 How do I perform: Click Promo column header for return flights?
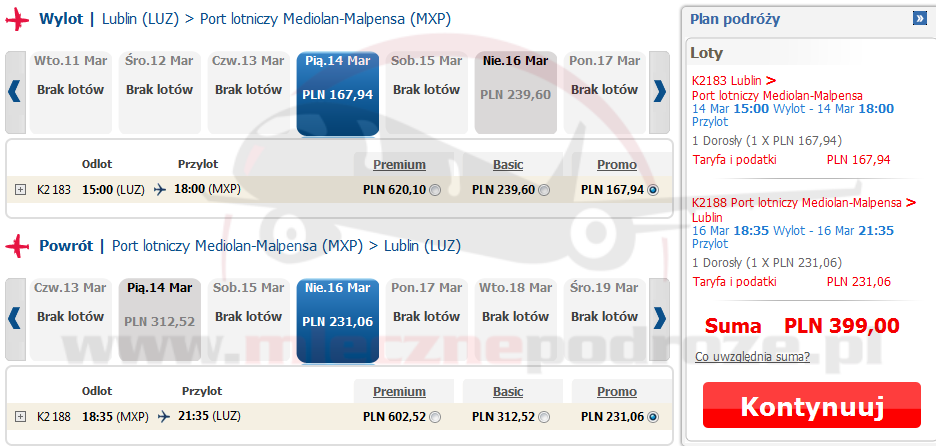pos(616,392)
